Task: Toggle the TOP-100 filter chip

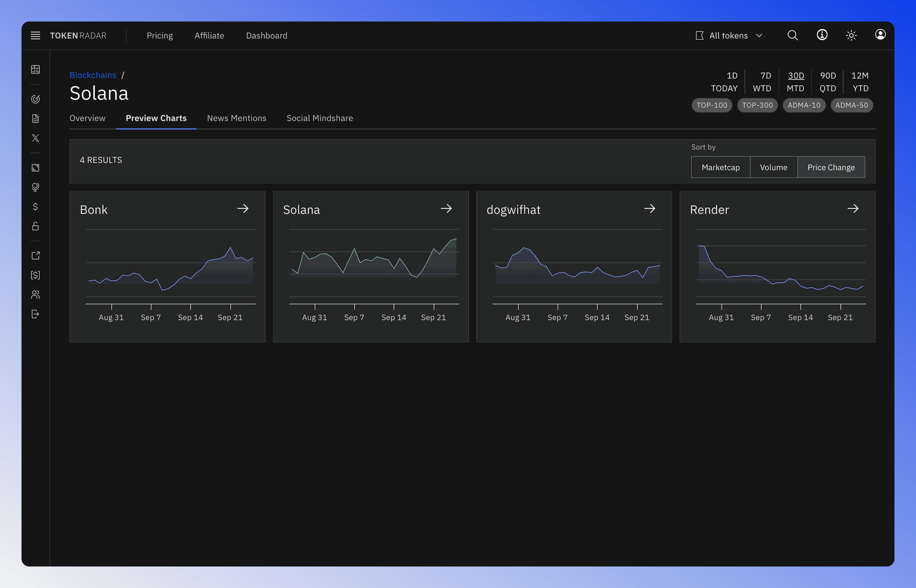Action: (x=712, y=105)
